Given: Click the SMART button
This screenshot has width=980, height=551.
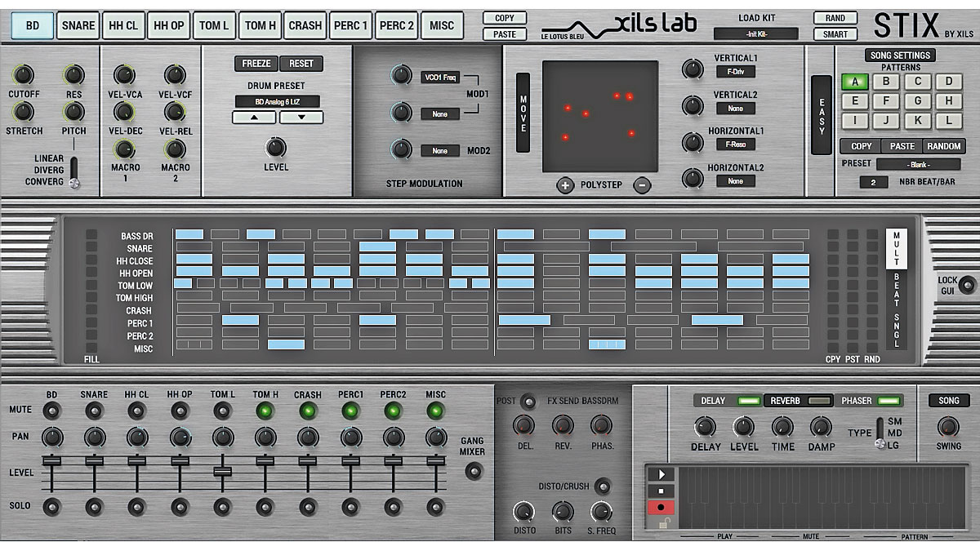Looking at the screenshot, I should [835, 34].
